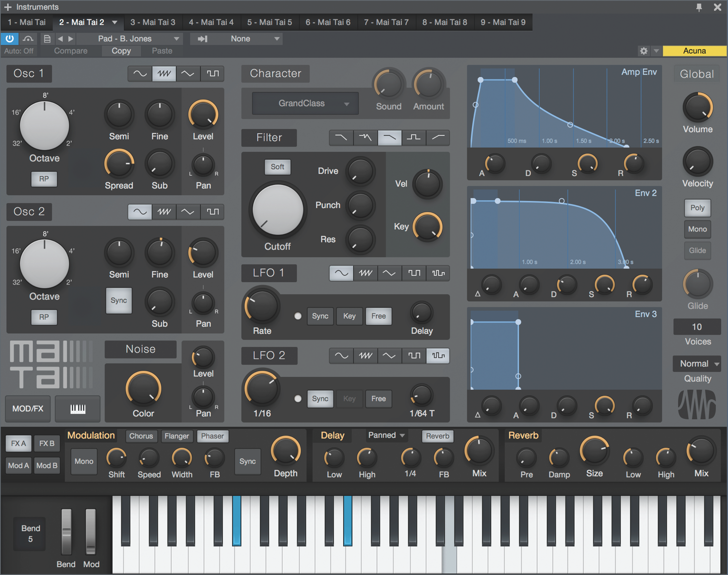Screen dimensions: 728x575
Task: Open the FX B page
Action: point(47,443)
